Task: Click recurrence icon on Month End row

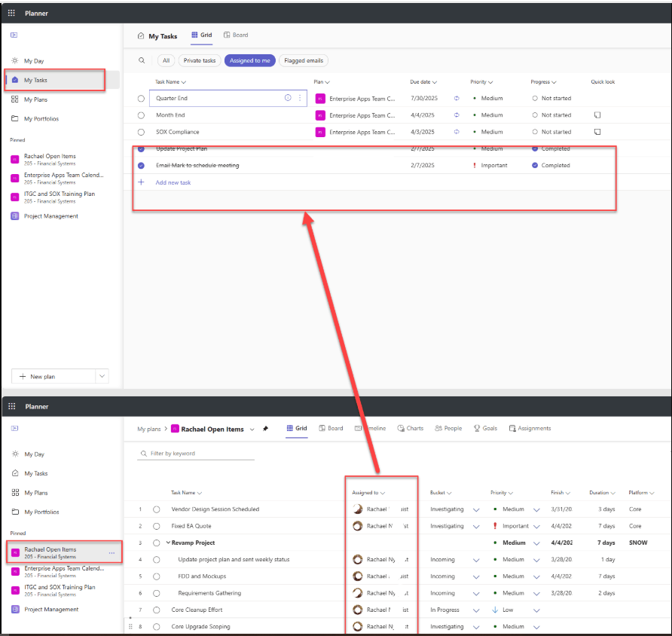Action: click(x=457, y=115)
